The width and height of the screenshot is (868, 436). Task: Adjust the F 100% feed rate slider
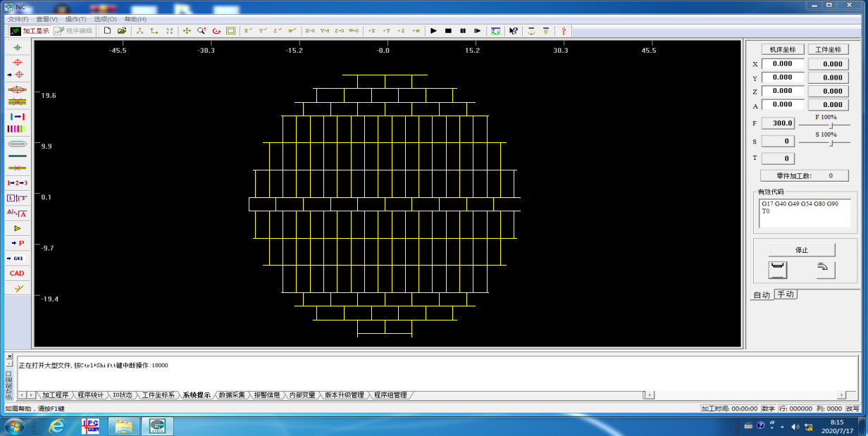(831, 125)
